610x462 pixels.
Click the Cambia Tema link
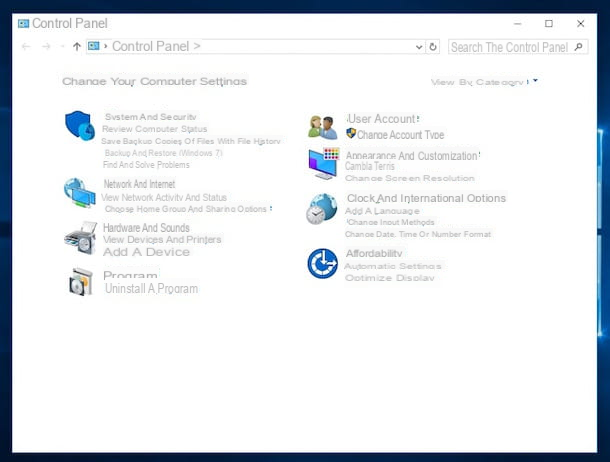pyautogui.click(x=370, y=166)
